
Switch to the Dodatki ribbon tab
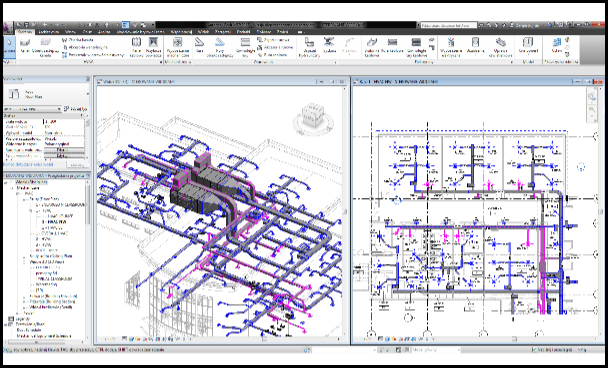tap(244, 32)
